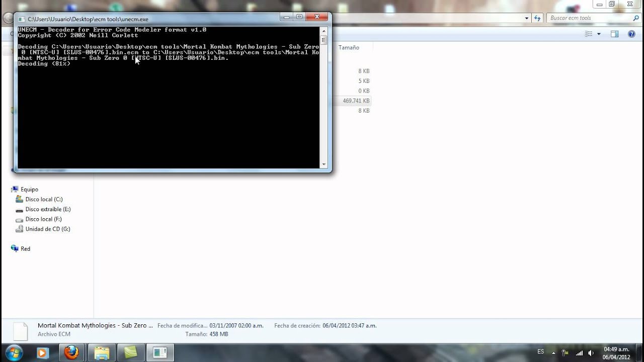Open the Windows Start menu
The height and width of the screenshot is (362, 644).
tap(14, 352)
